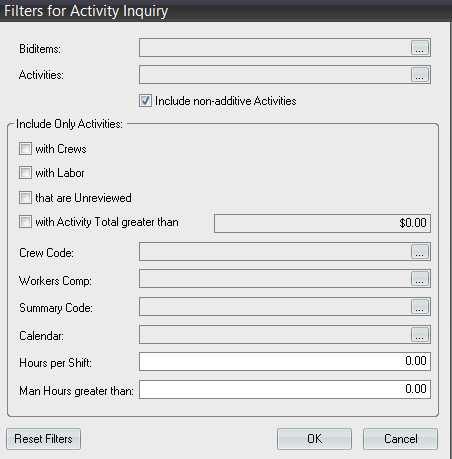Viewport: 452px width, 459px height.
Task: Click the Activity Total $0.00 amount field
Action: 322,223
